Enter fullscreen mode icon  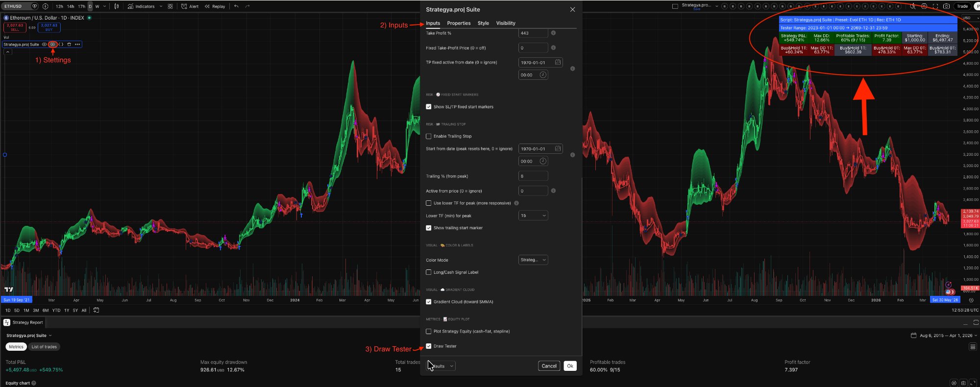coord(935,6)
